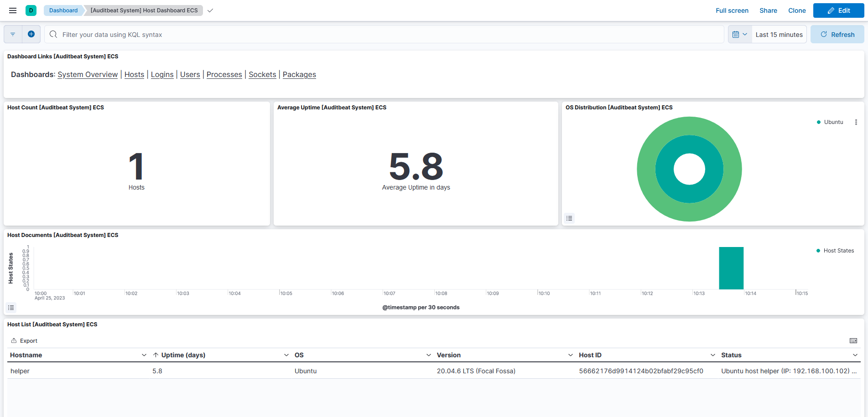868x417 pixels.
Task: Click the Dashboard breadcrumb item
Action: (63, 10)
